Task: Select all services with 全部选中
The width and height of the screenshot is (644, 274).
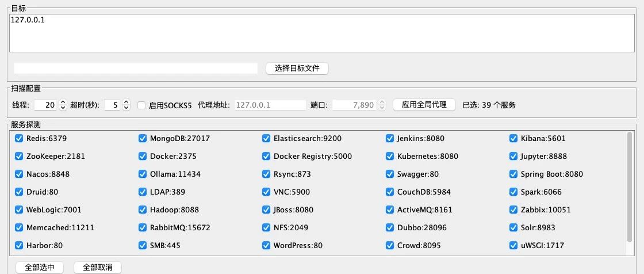Action: 40,268
